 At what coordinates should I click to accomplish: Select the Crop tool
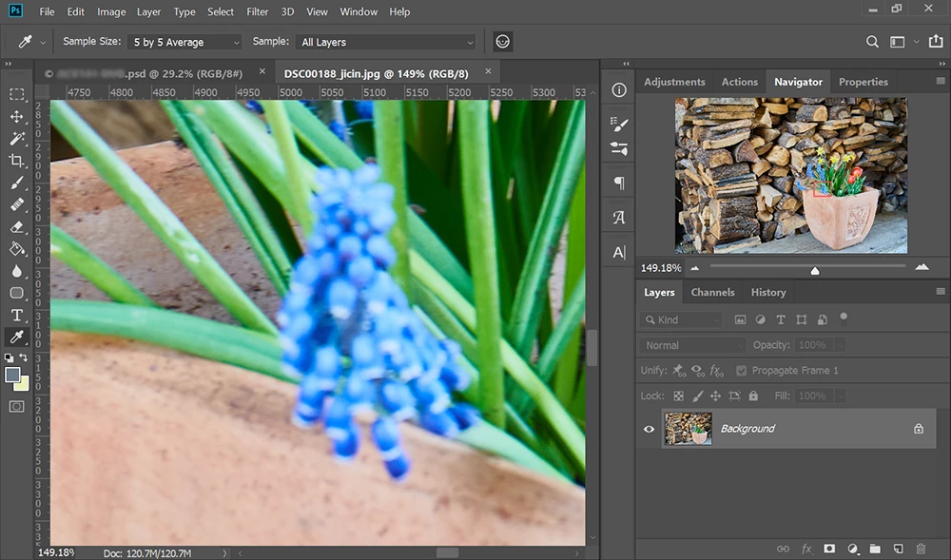tap(16, 161)
